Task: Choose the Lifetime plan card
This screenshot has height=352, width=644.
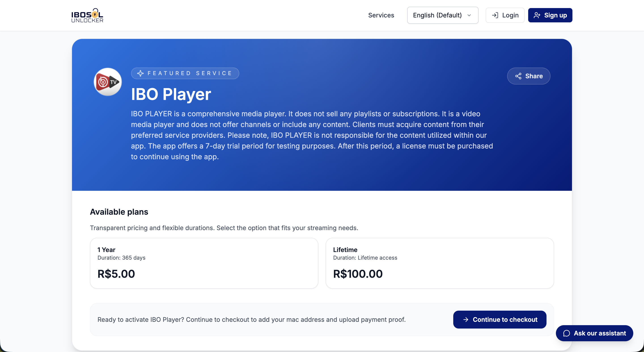Action: 439,263
